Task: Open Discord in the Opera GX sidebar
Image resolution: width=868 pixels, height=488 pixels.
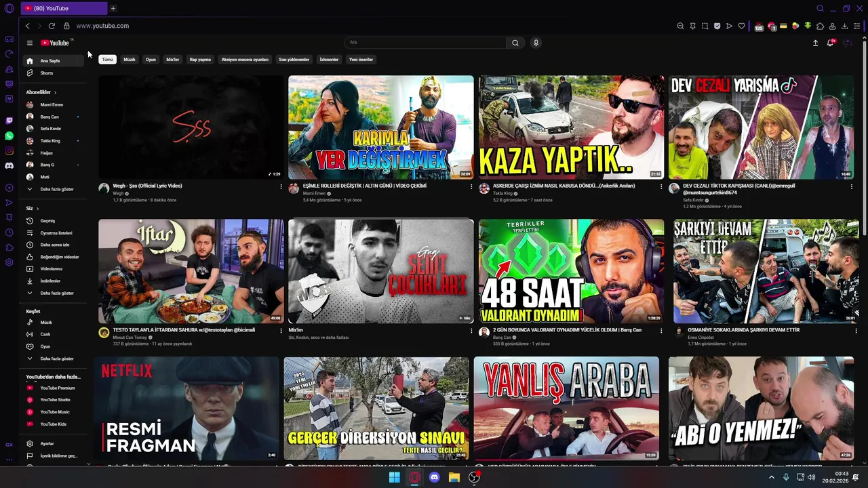Action: pyautogui.click(x=9, y=165)
